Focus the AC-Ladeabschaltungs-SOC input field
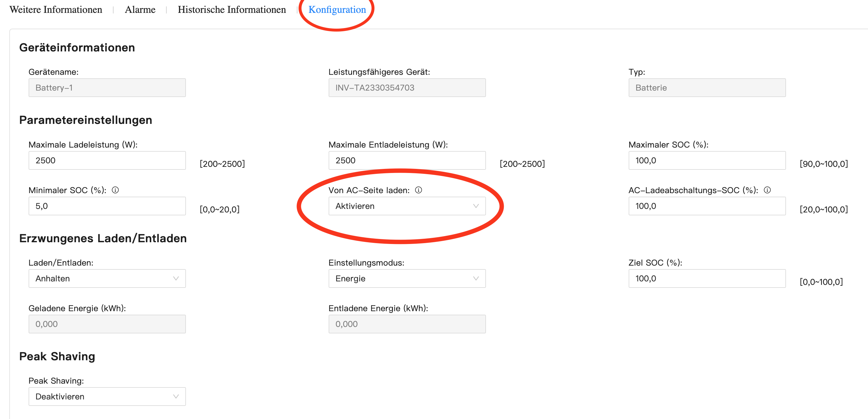This screenshot has width=868, height=419. tap(707, 206)
